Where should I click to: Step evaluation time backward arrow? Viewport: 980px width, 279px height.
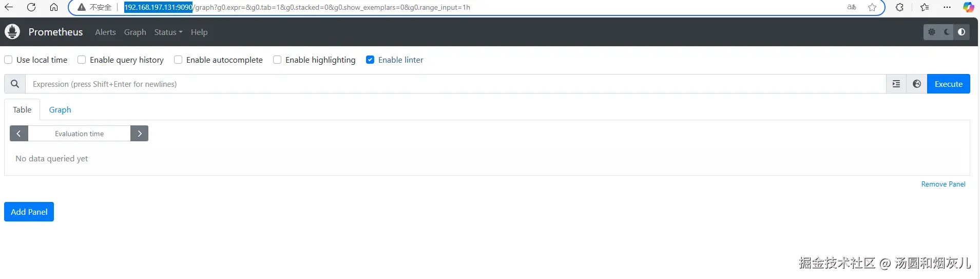pyautogui.click(x=19, y=134)
